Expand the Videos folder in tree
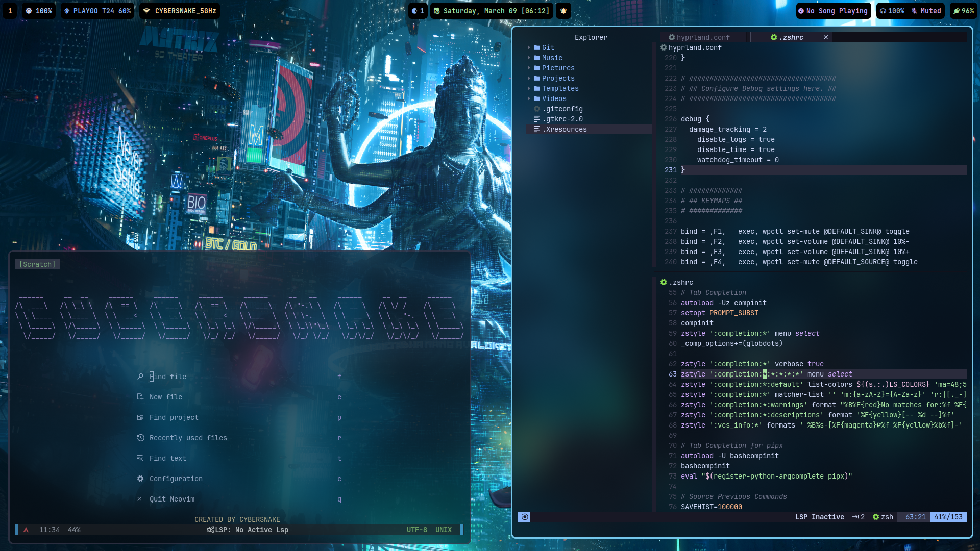Image resolution: width=980 pixels, height=551 pixels. pos(554,98)
